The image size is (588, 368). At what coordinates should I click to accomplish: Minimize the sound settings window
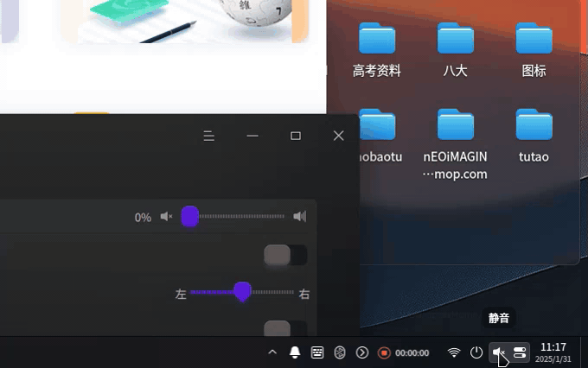[252, 136]
